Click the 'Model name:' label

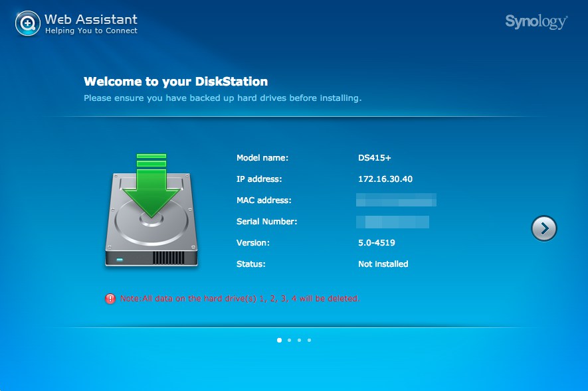coord(262,158)
